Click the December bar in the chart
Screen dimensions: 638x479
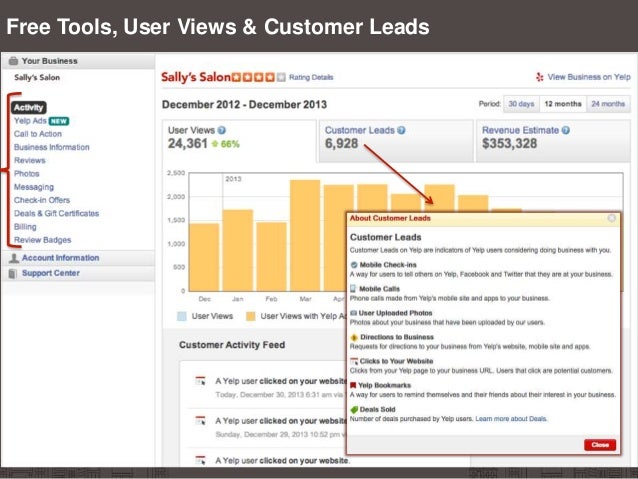coord(204,257)
